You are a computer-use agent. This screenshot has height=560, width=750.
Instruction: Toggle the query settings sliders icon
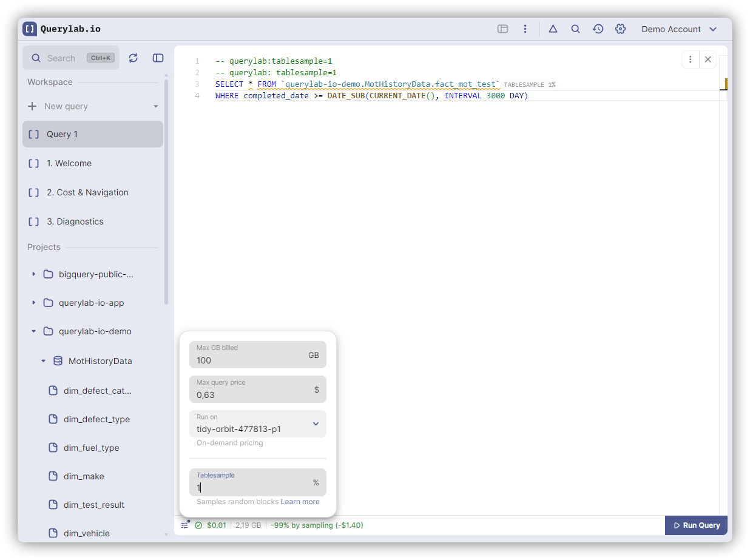(x=184, y=525)
